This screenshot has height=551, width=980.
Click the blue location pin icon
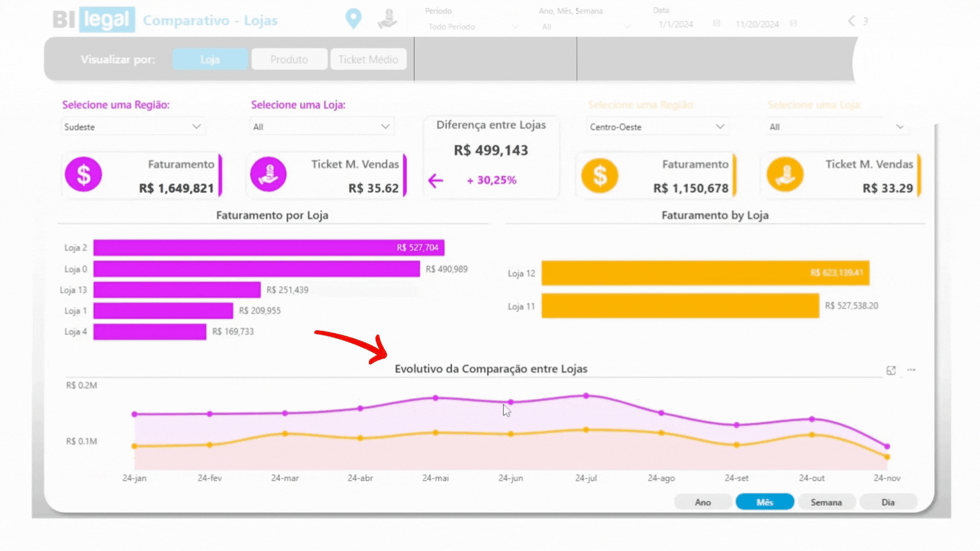point(353,19)
